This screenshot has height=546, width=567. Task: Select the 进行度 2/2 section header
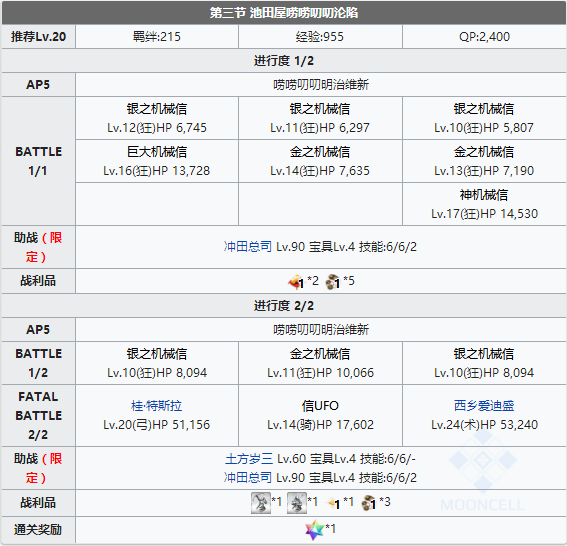[x=284, y=306]
